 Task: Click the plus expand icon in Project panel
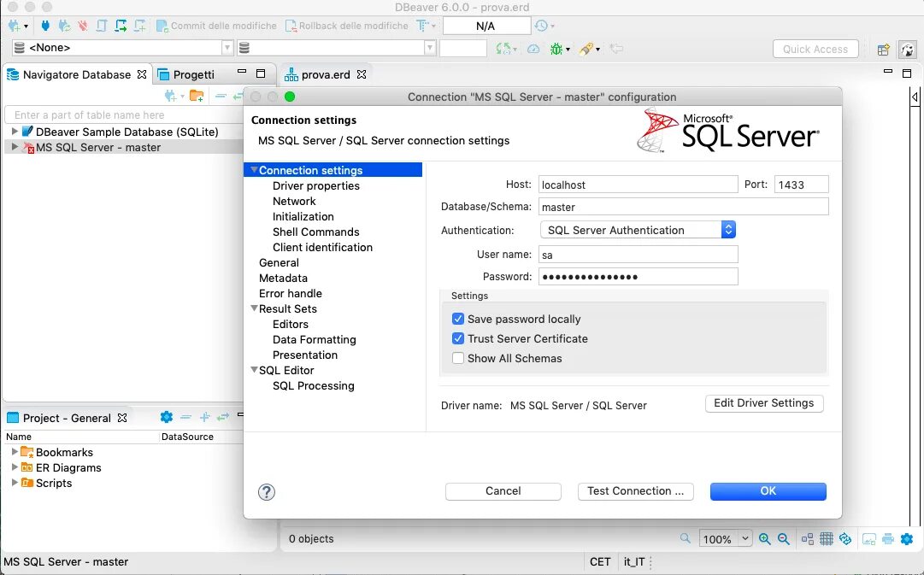pos(204,417)
